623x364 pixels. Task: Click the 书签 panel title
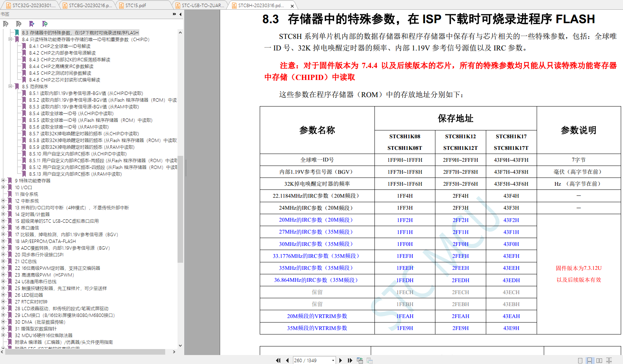[5, 14]
